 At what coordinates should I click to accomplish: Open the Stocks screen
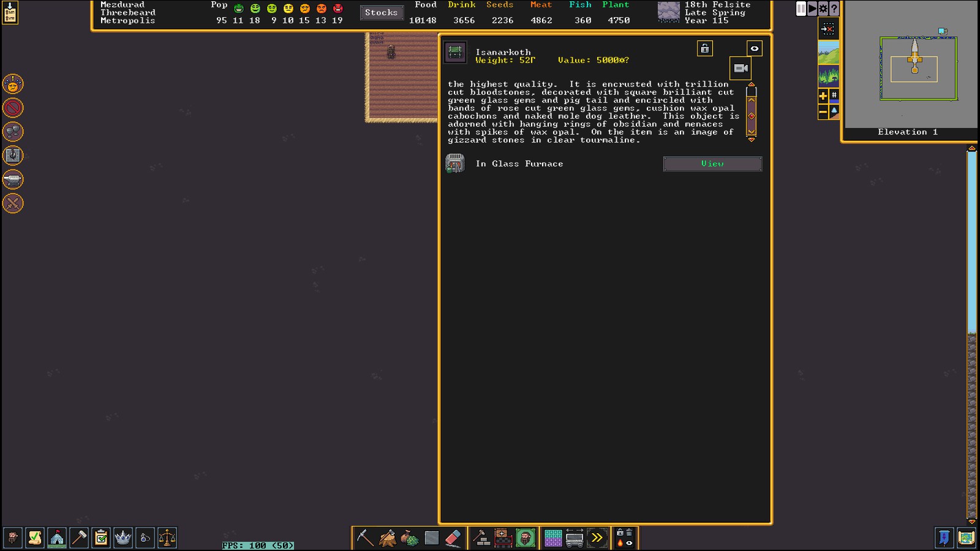click(x=381, y=12)
